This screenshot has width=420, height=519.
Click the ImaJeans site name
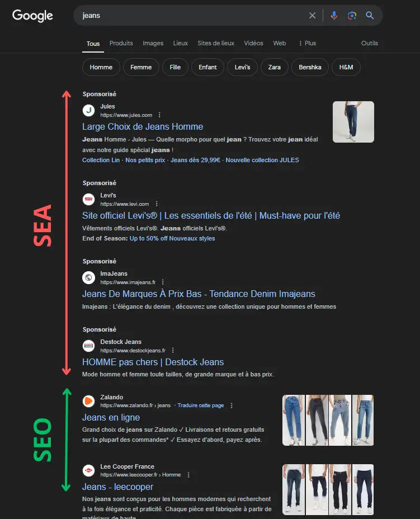[x=114, y=273]
